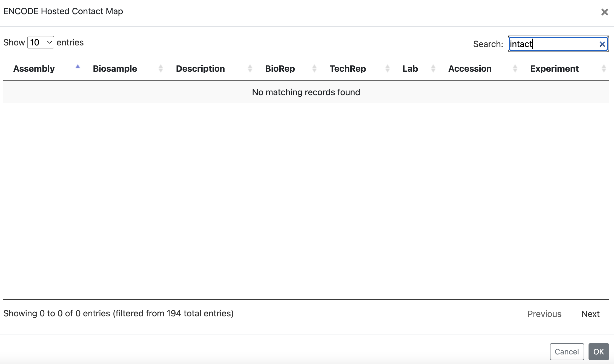This screenshot has width=614, height=364.
Task: Click the Accession column sort icon
Action: pos(515,68)
